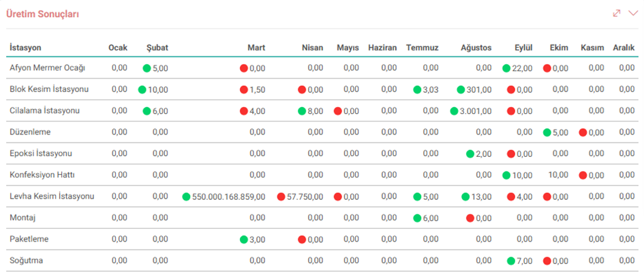Select the Blok Kesim İstasyonu row label

click(49, 89)
